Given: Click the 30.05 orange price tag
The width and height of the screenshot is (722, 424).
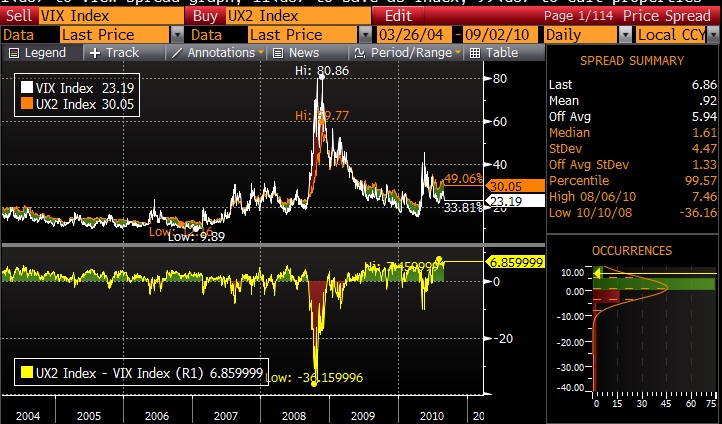Looking at the screenshot, I should point(515,186).
